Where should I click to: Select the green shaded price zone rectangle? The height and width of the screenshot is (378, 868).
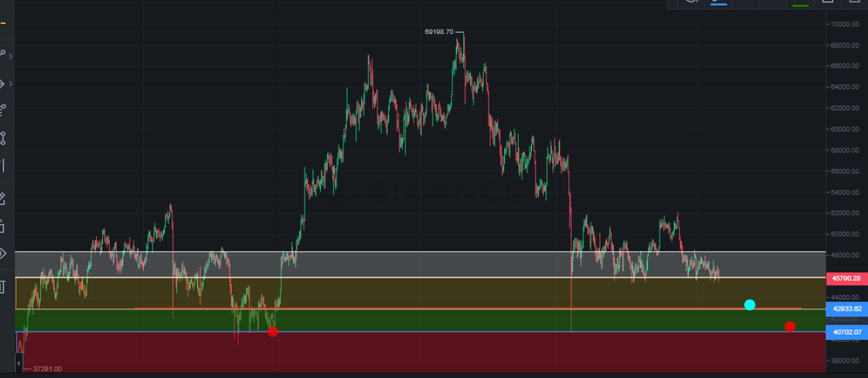point(420,320)
